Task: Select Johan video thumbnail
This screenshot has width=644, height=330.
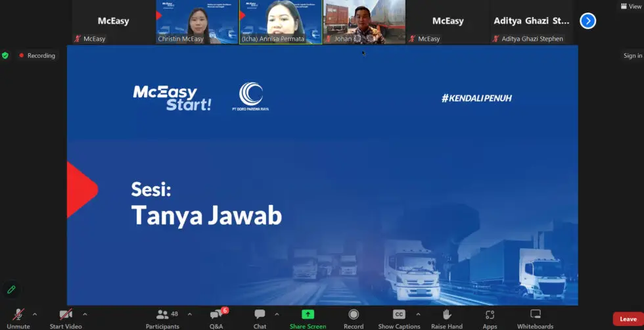Action: [365, 22]
